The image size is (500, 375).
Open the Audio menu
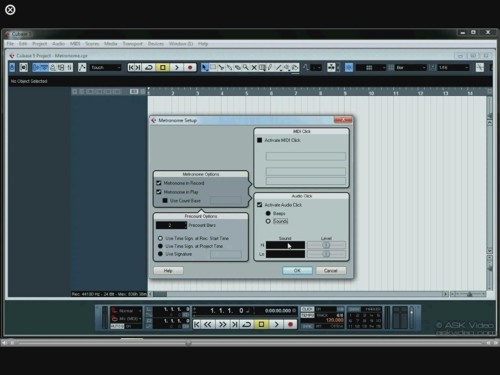pos(58,44)
